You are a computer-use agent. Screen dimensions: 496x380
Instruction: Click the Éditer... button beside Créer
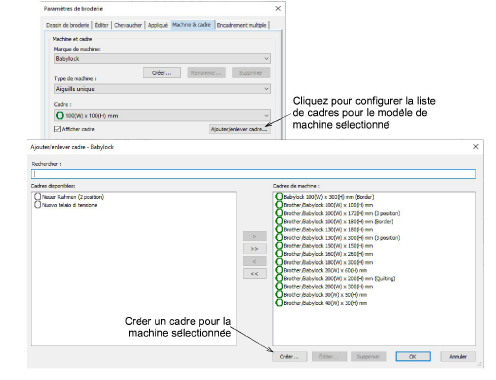pyautogui.click(x=329, y=356)
